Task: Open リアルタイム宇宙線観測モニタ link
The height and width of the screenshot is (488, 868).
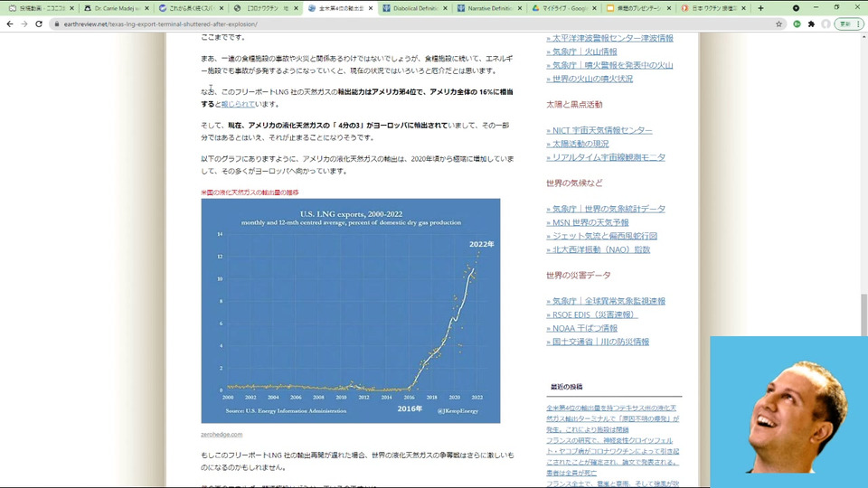Action: click(x=606, y=157)
